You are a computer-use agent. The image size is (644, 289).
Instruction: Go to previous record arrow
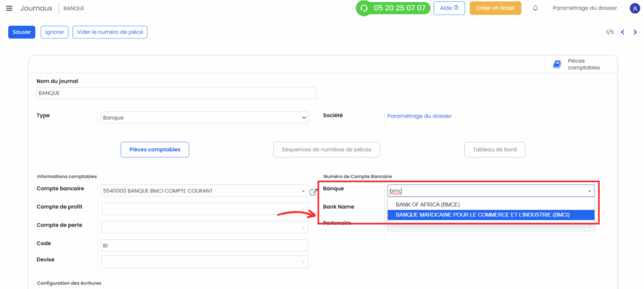tap(623, 32)
